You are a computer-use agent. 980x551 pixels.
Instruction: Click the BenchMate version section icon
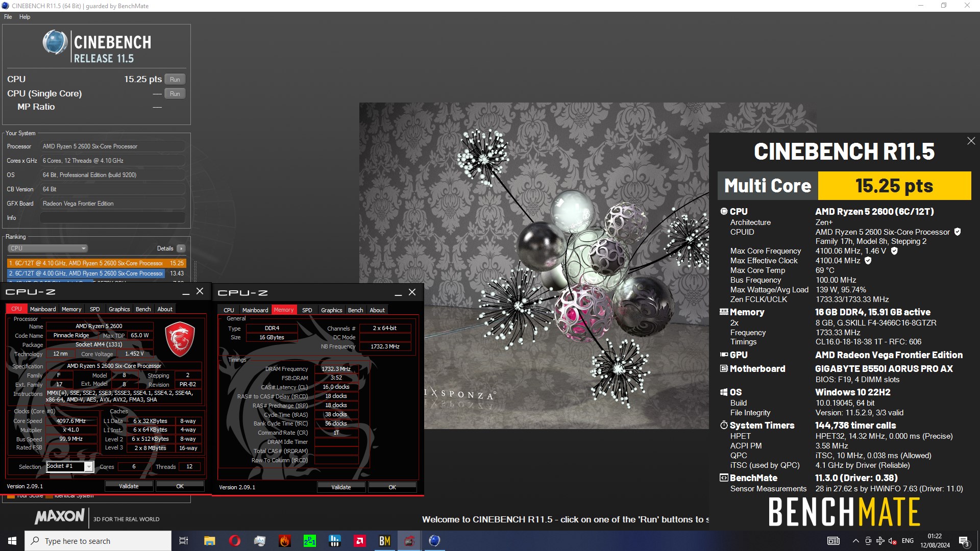(724, 478)
